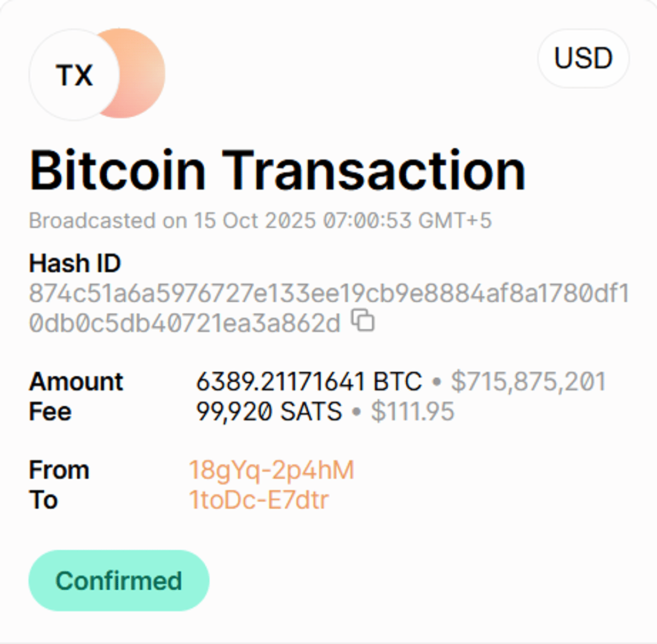Click the overlapping white TX circle
Viewport: 657px width, 644px height.
(74, 75)
